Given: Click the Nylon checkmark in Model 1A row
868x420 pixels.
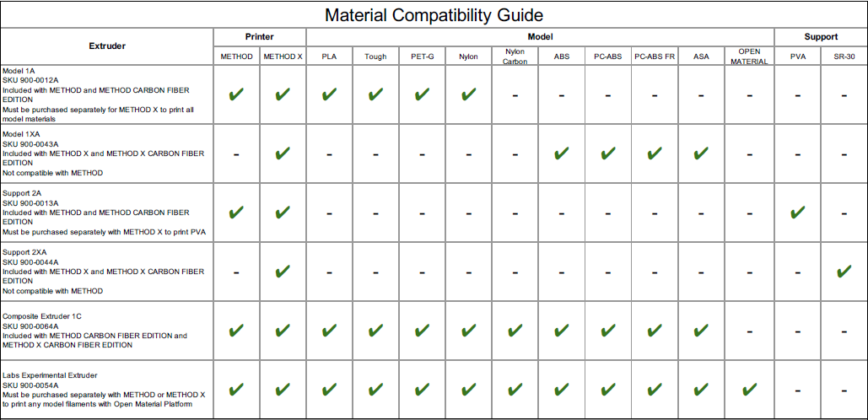Looking at the screenshot, I should coord(468,94).
